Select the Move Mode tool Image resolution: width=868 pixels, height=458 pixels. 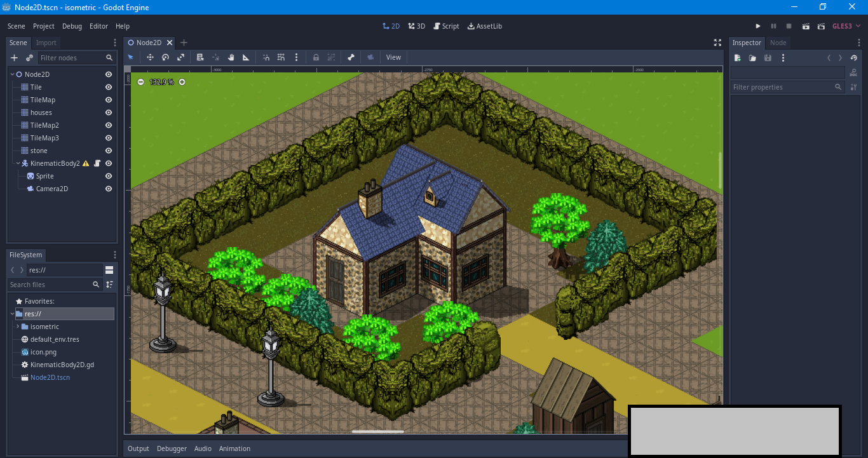coord(150,57)
